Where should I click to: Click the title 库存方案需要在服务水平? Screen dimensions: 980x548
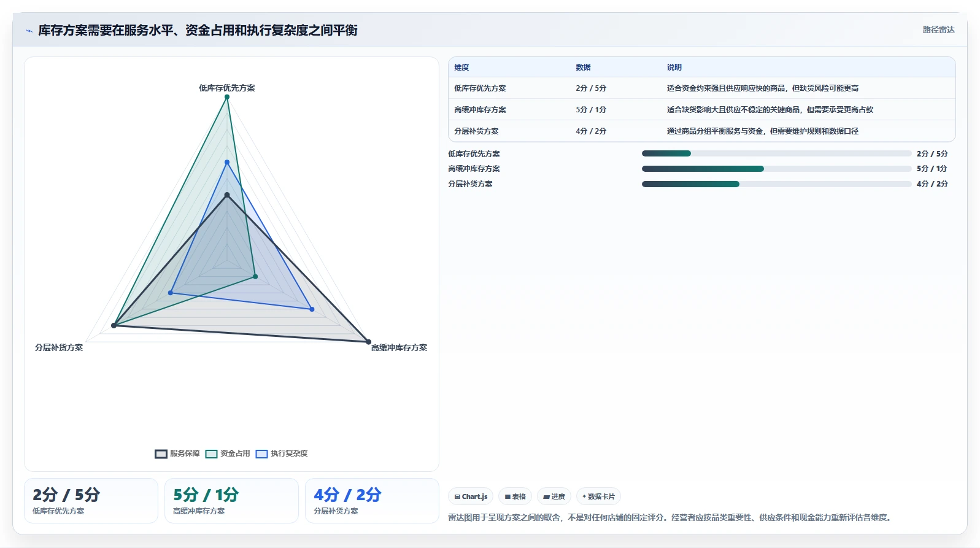198,31
